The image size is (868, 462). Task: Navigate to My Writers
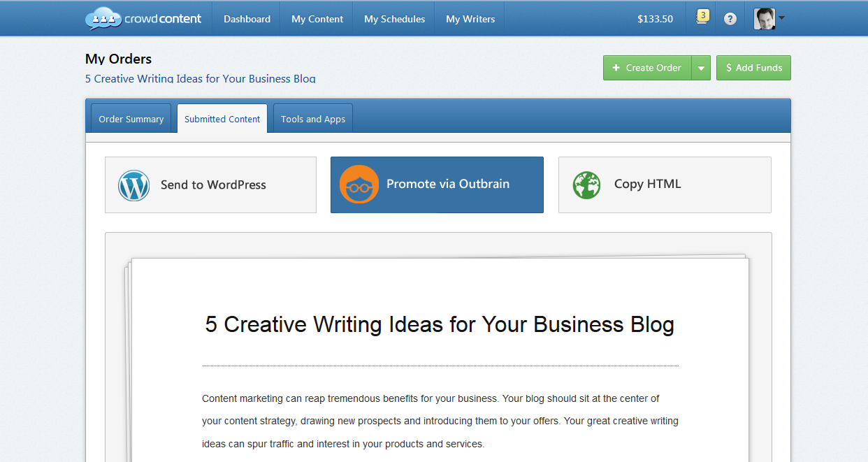[x=470, y=18]
